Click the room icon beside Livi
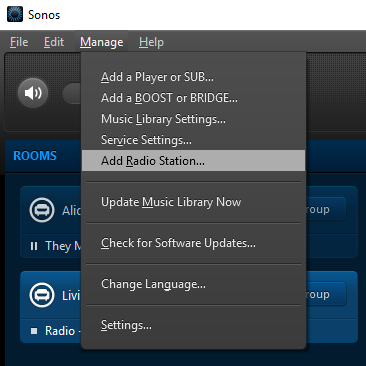The height and width of the screenshot is (366, 366). [42, 295]
